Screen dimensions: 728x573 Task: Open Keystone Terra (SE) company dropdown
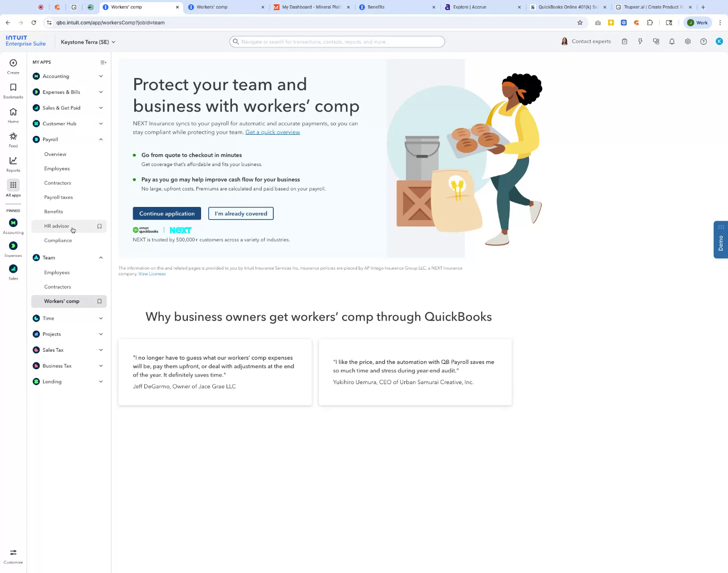point(88,42)
